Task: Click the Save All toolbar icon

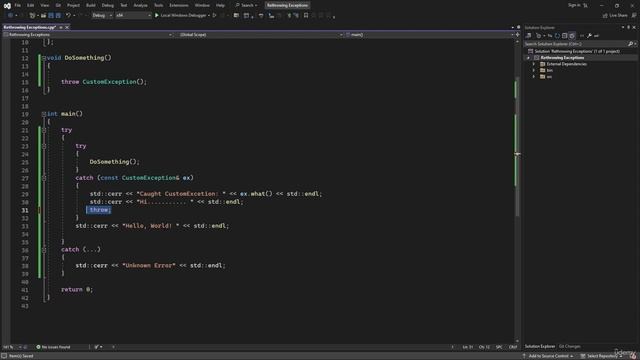Action: click(58, 16)
